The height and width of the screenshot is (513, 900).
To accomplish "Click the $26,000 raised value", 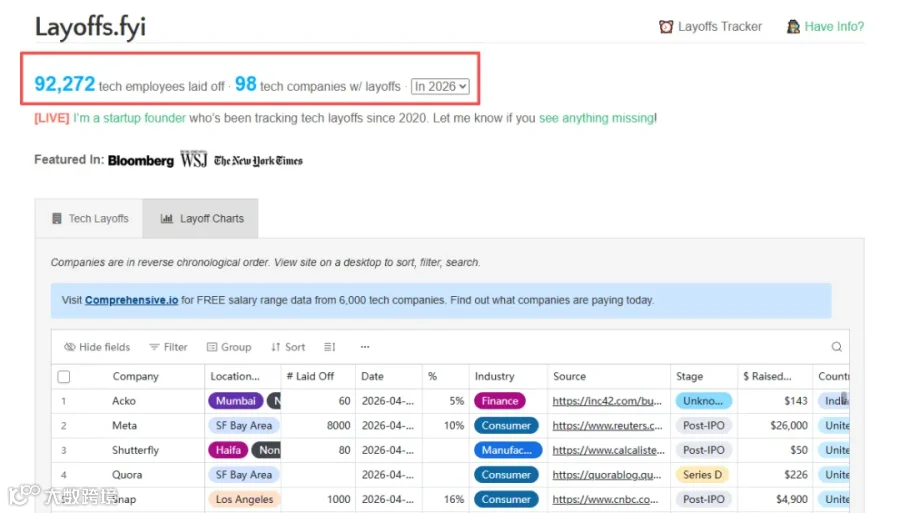I will (x=789, y=426).
